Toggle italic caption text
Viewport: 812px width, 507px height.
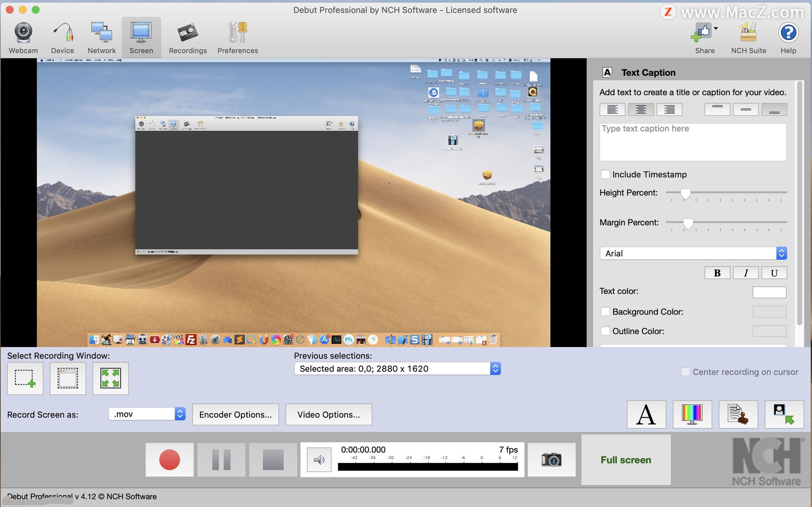(x=746, y=273)
